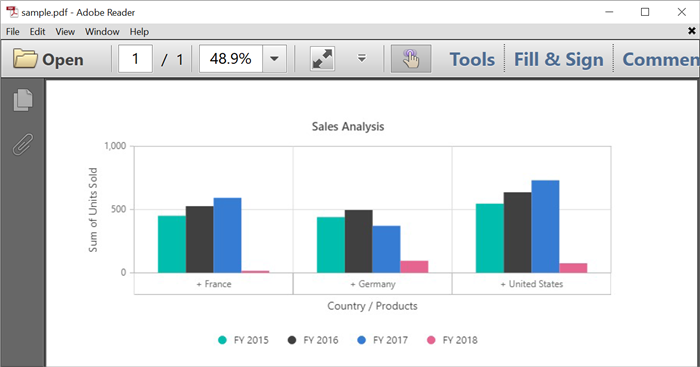Close the document with the menu bar X
Image resolution: width=700 pixels, height=367 pixels.
click(x=692, y=31)
